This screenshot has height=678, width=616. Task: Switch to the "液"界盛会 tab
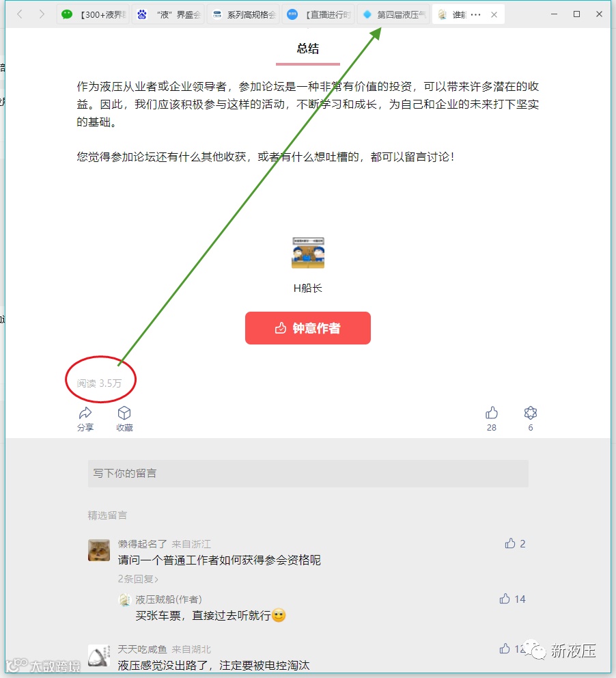[169, 15]
